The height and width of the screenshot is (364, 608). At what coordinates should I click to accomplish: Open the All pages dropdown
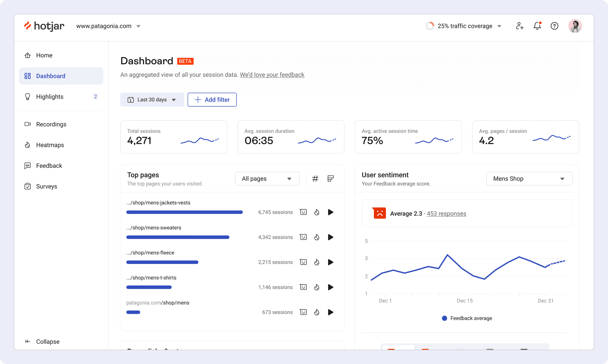267,178
